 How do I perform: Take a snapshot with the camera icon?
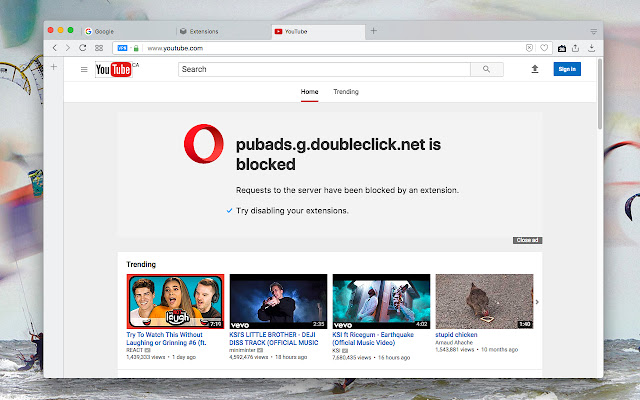click(562, 48)
